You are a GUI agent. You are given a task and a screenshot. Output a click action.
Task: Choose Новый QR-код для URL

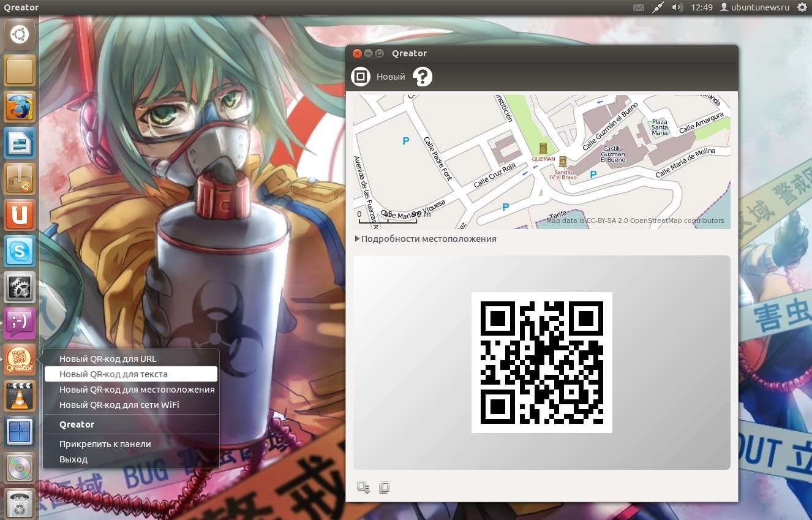131,359
